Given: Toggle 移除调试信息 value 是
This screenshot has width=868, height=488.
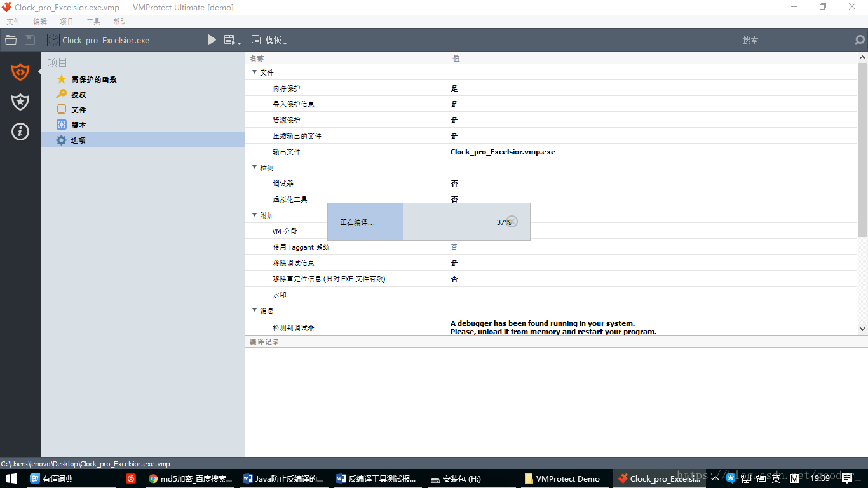Looking at the screenshot, I should [x=454, y=263].
